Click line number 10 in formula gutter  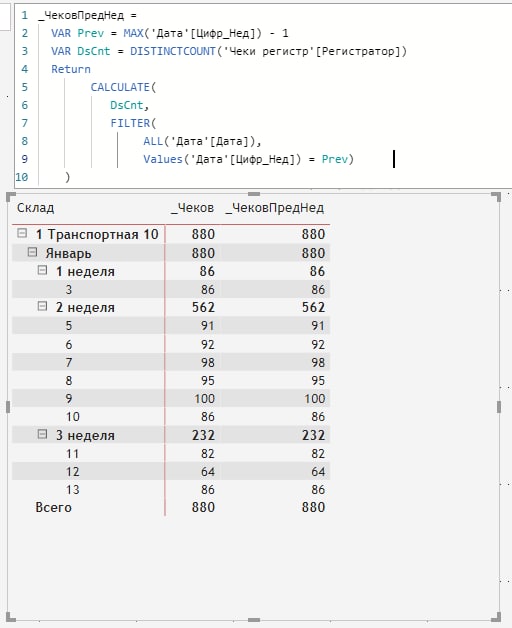[22, 177]
